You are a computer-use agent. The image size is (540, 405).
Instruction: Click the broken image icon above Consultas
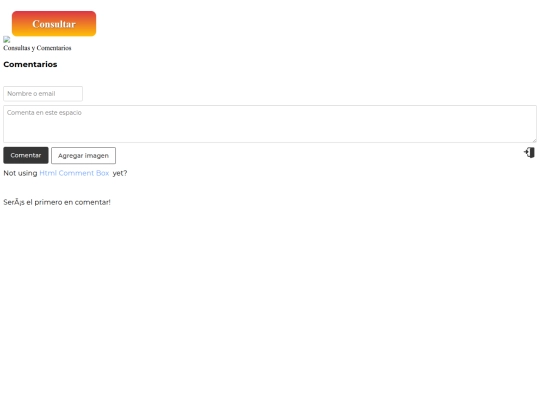coord(7,40)
